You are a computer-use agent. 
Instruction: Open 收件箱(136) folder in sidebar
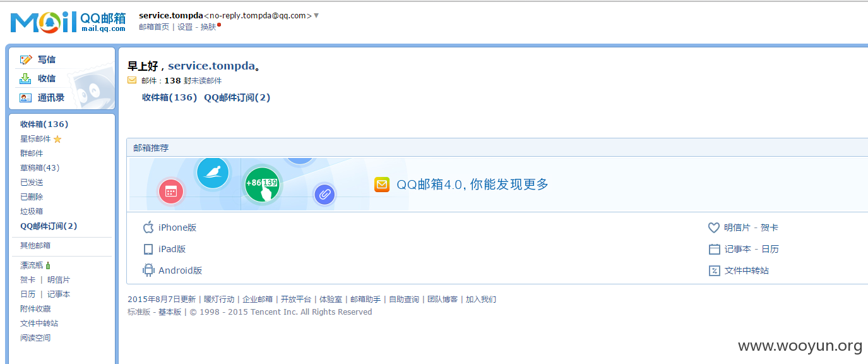[x=44, y=124]
